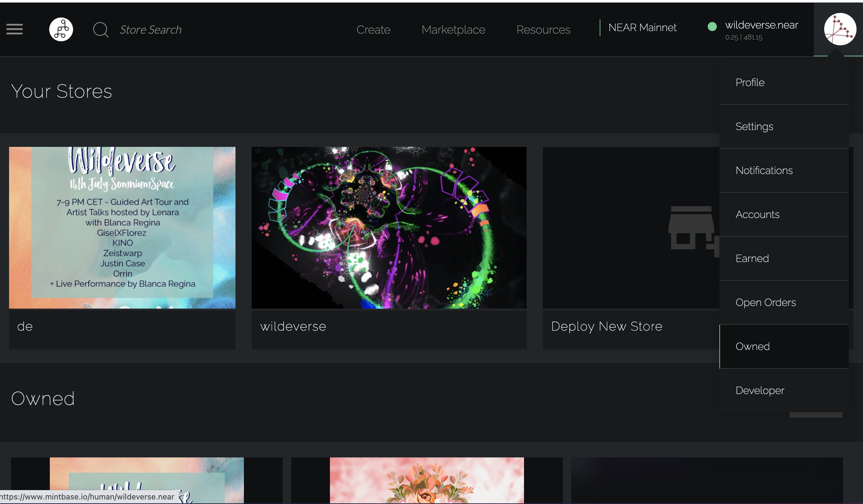
Task: Open Earned from the dropdown
Action: (x=784, y=258)
